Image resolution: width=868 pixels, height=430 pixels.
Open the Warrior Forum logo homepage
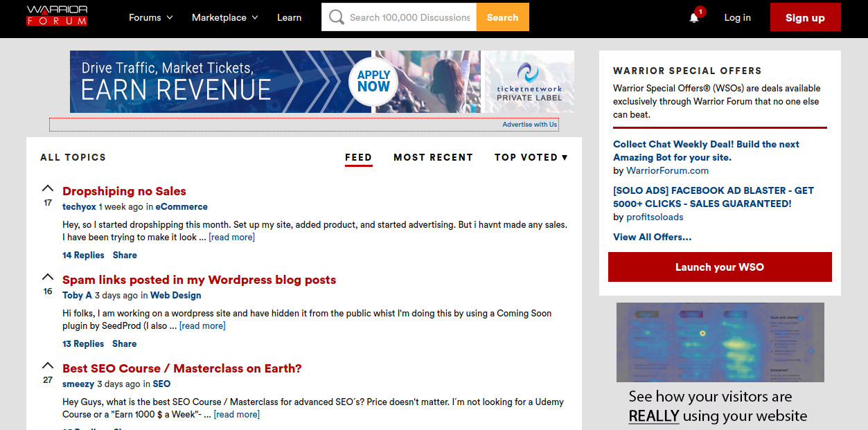57,16
